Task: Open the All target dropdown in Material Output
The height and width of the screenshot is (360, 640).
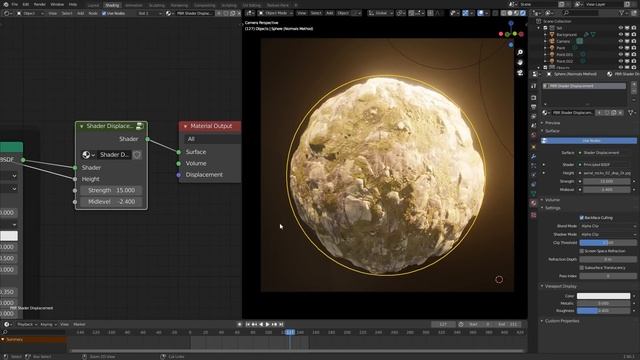Action: [212, 139]
